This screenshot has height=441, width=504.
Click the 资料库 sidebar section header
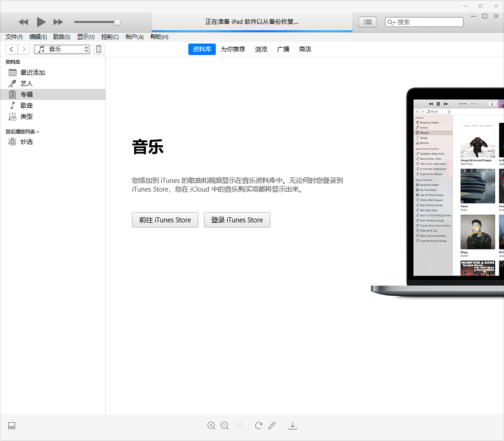click(13, 62)
